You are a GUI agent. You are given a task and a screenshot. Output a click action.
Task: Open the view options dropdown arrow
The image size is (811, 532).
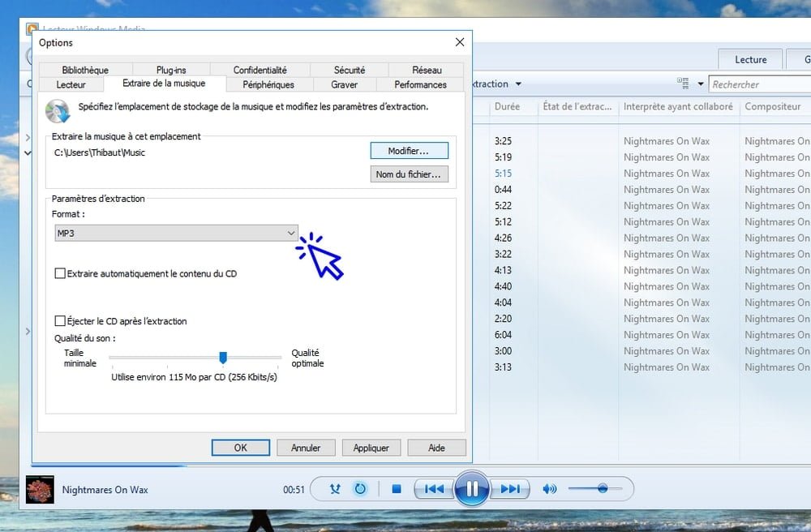[x=701, y=84]
